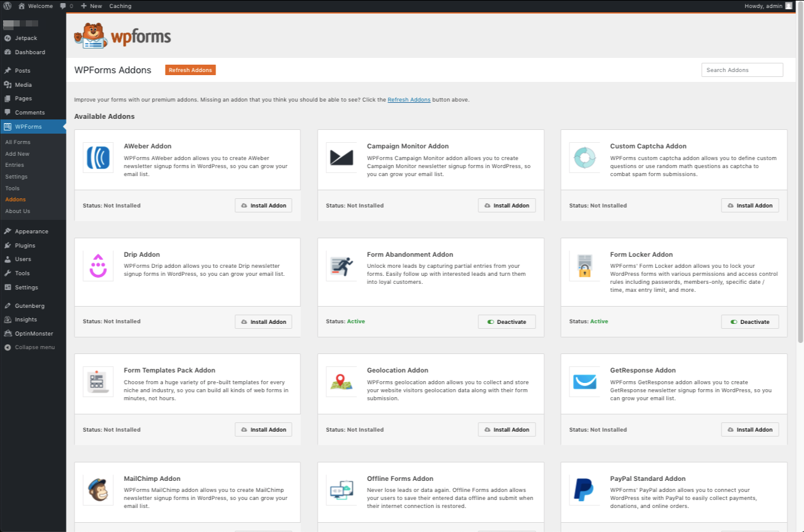Install the Drip Addon
This screenshot has width=804, height=532.
[x=263, y=321]
